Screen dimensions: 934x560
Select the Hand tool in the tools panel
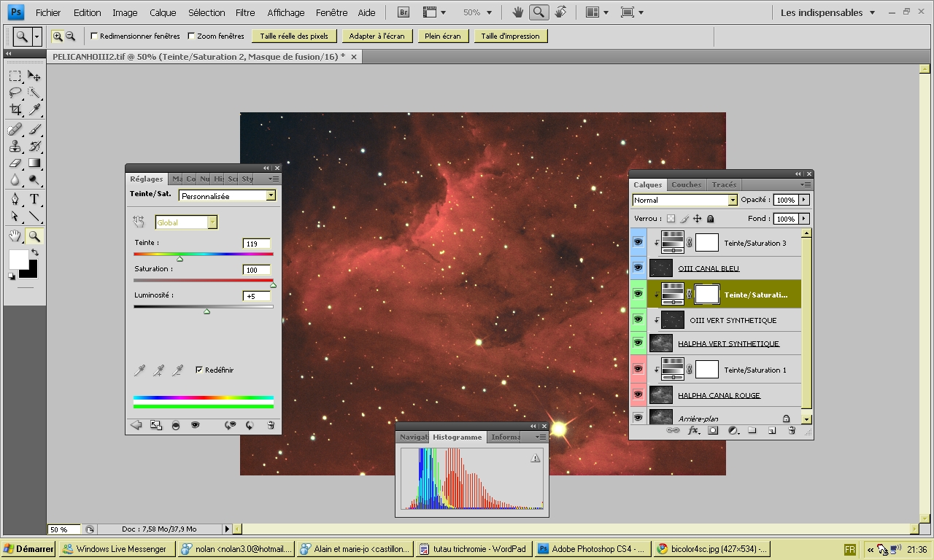coord(15,236)
